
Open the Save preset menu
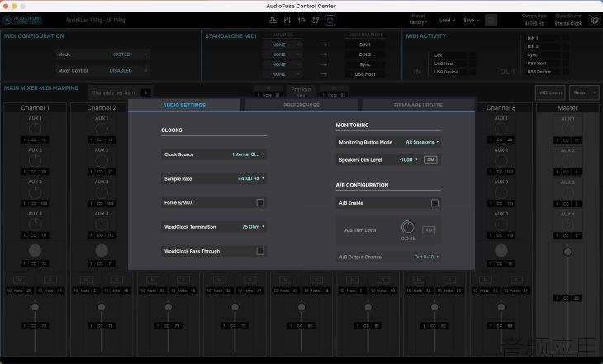471,21
